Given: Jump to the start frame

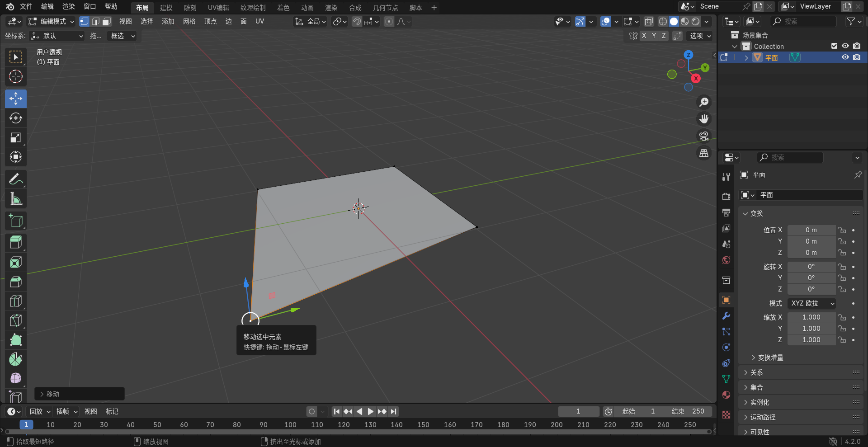Looking at the screenshot, I should tap(337, 411).
